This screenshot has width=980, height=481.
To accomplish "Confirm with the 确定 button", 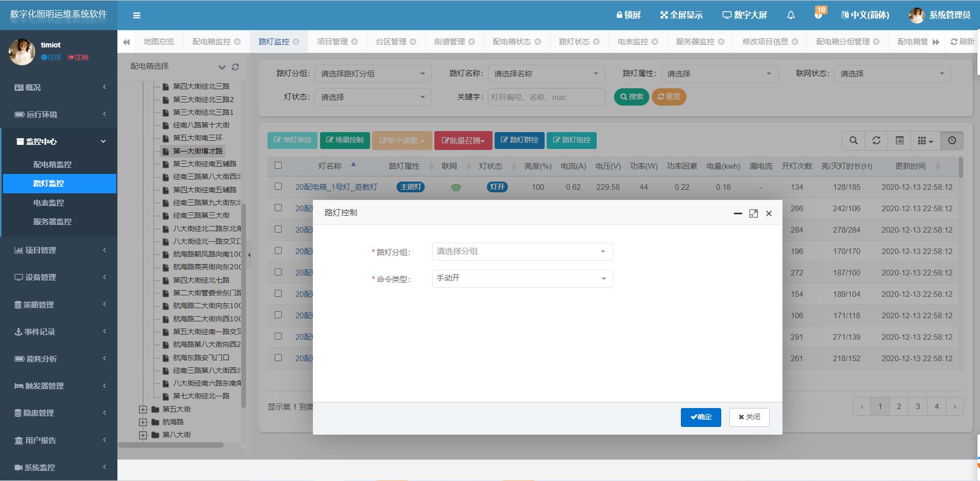I will pyautogui.click(x=700, y=417).
